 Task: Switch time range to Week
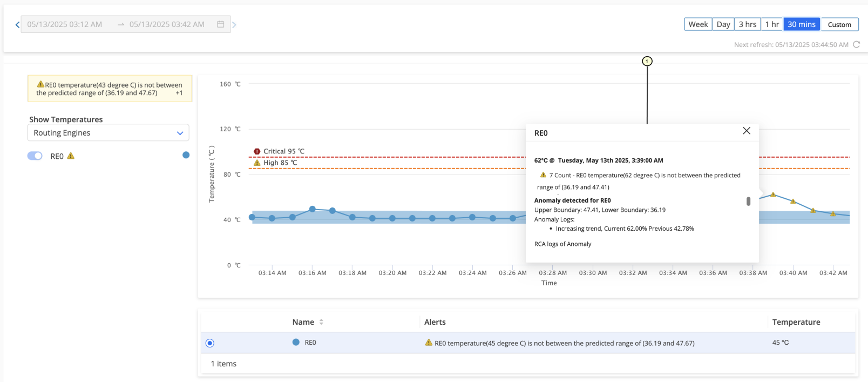click(x=698, y=24)
